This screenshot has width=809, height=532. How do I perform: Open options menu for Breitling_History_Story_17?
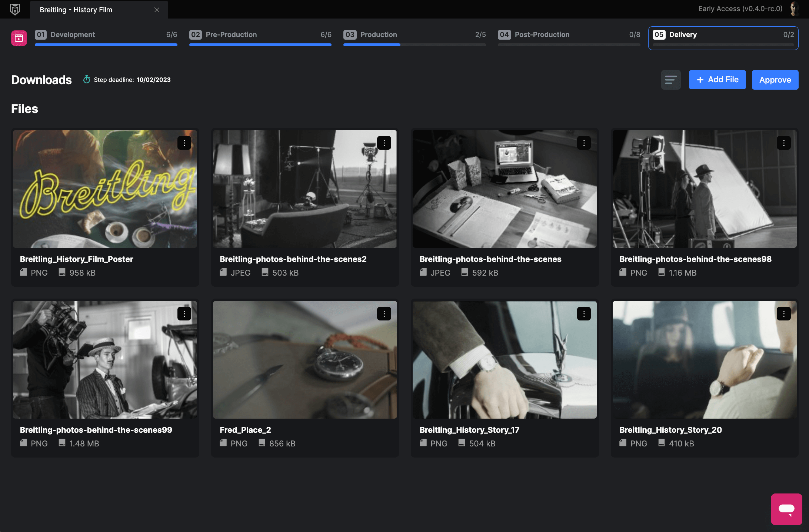click(584, 313)
